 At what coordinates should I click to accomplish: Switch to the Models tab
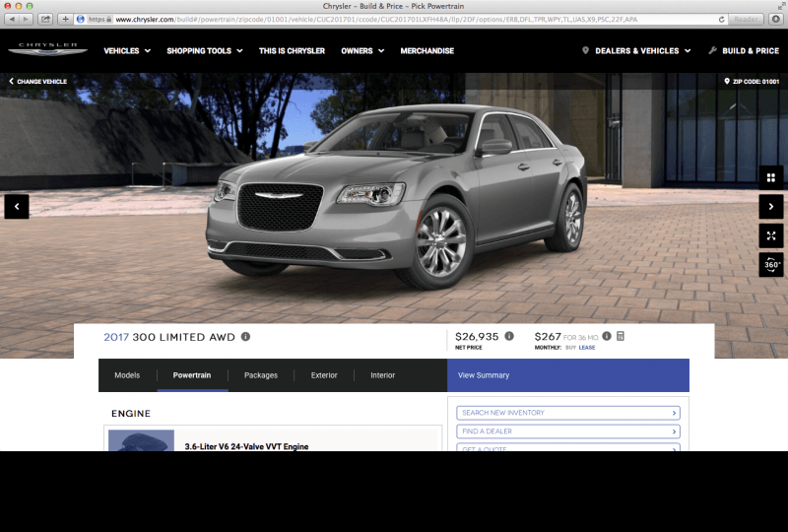(127, 375)
